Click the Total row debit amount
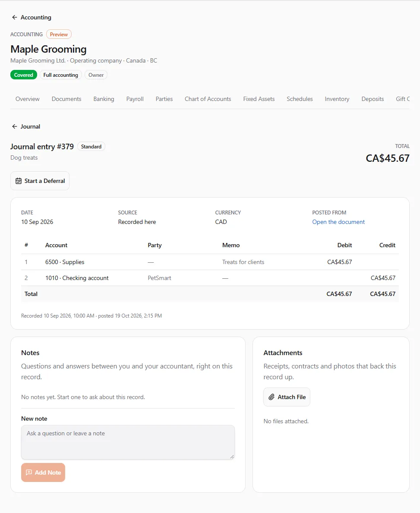420x513 pixels. pyautogui.click(x=339, y=294)
